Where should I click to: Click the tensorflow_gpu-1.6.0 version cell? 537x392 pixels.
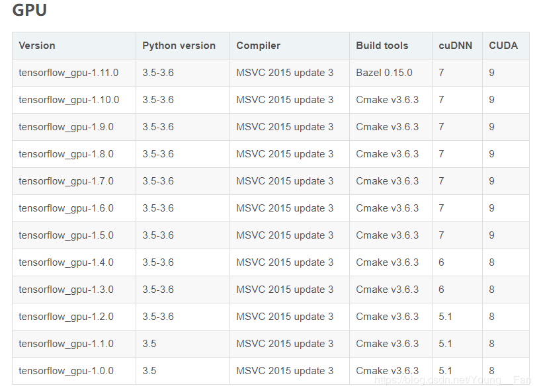pyautogui.click(x=66, y=208)
